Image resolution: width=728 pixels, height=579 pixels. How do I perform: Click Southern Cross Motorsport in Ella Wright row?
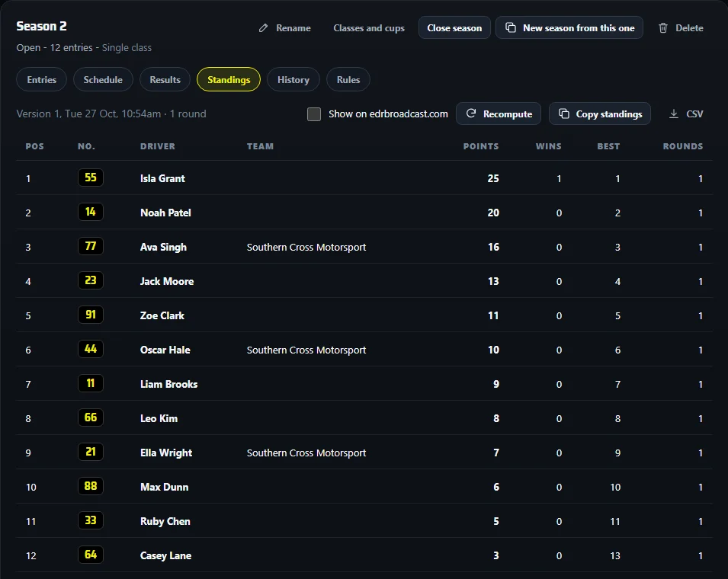306,453
